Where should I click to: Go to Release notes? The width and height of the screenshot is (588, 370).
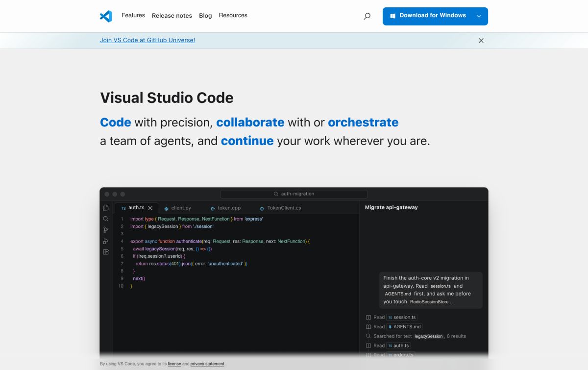pyautogui.click(x=172, y=16)
